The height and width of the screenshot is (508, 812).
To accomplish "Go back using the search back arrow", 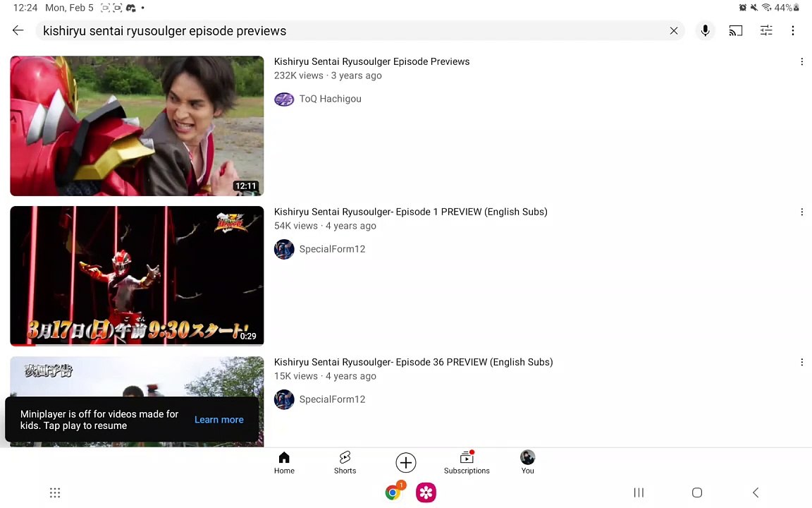I will tap(18, 30).
